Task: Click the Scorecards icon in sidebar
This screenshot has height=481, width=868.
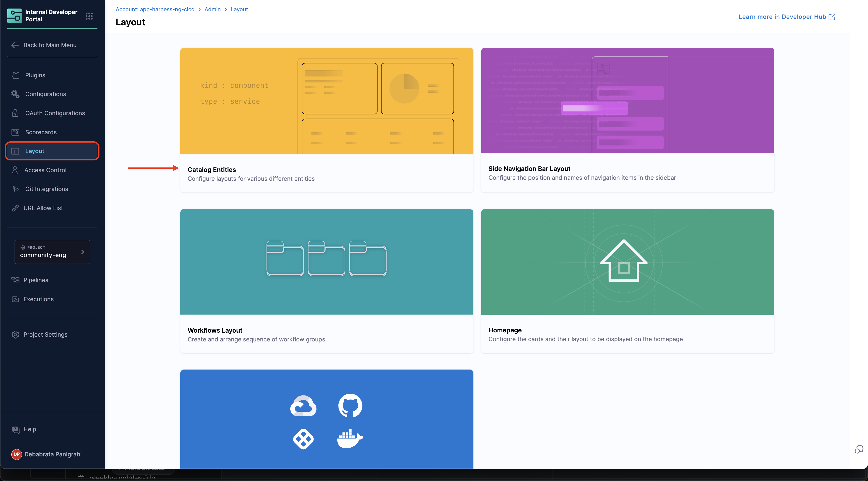Action: click(x=15, y=132)
